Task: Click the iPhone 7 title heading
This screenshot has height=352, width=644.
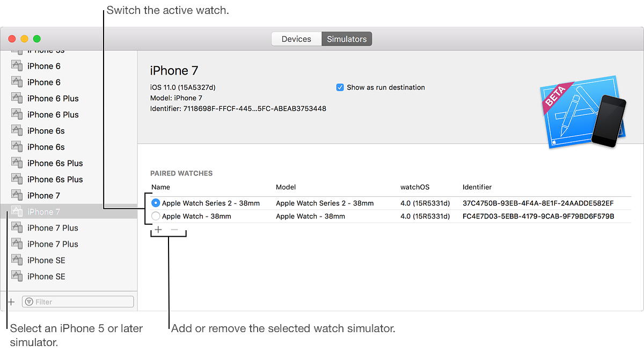Action: point(174,70)
